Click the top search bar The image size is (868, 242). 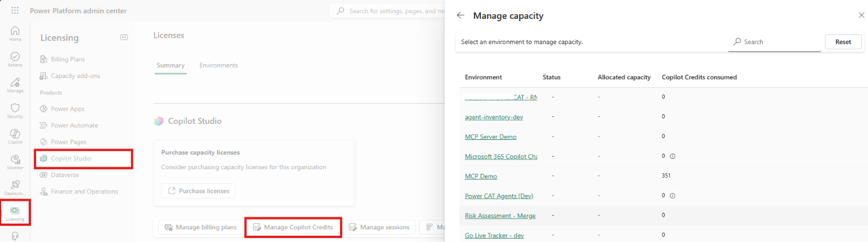387,11
